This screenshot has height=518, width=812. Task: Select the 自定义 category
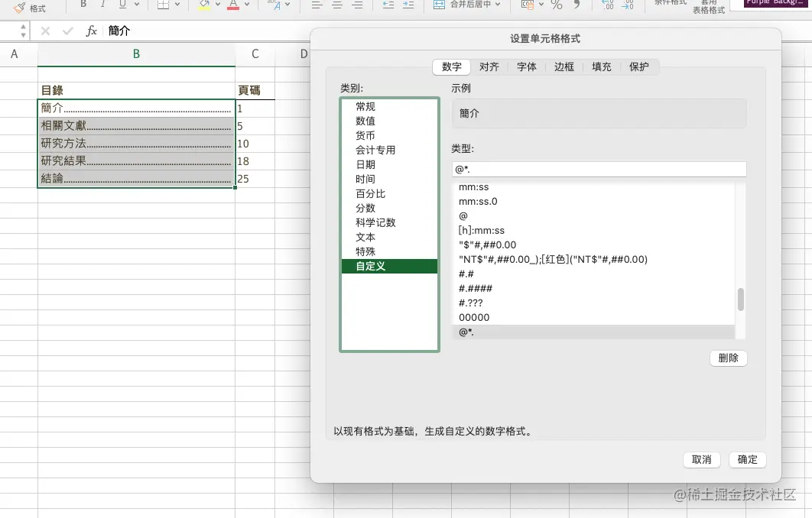coord(389,266)
